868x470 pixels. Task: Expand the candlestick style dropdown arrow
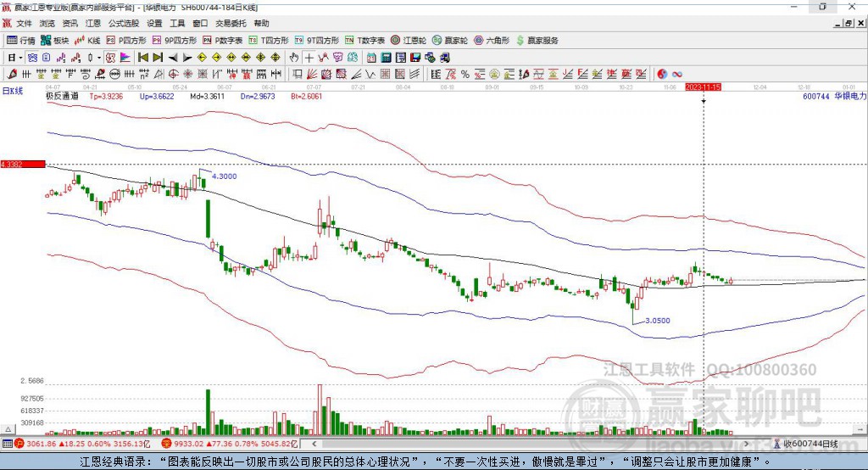99,58
